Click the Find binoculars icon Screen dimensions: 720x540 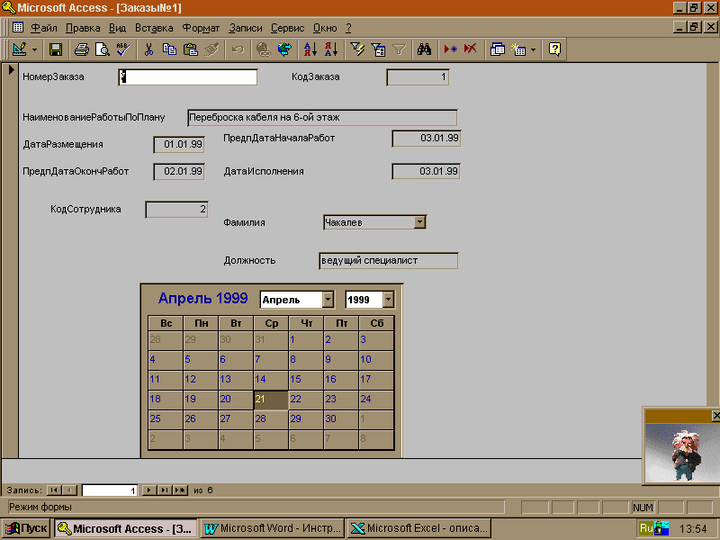click(424, 49)
